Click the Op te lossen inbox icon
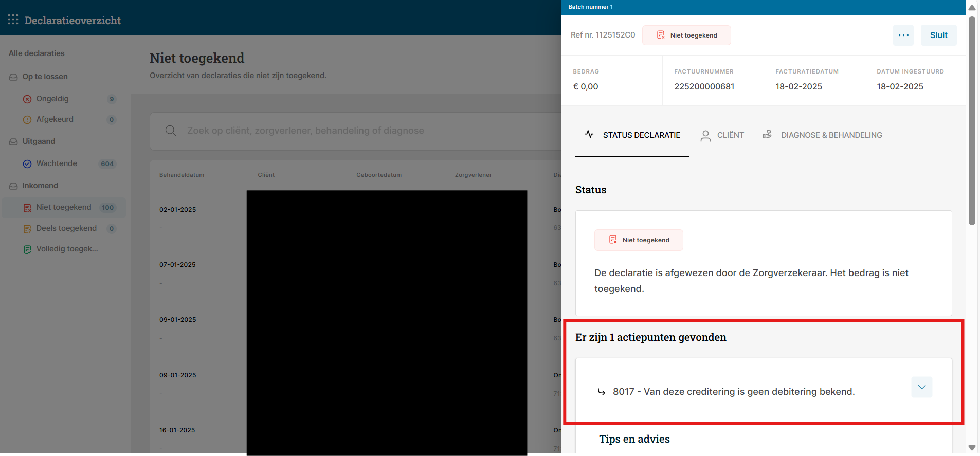Image resolution: width=980 pixels, height=456 pixels. (x=13, y=77)
